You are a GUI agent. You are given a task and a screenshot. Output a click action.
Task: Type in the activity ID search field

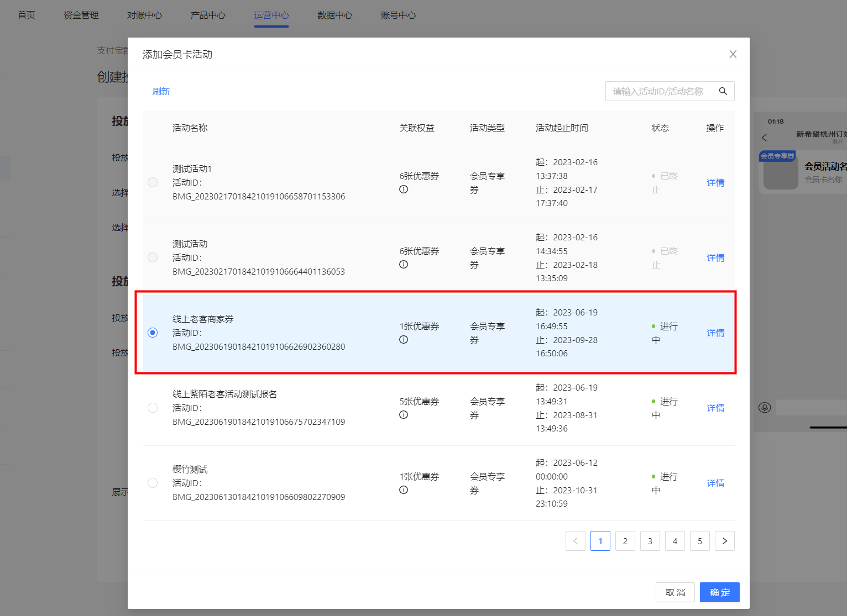point(658,91)
